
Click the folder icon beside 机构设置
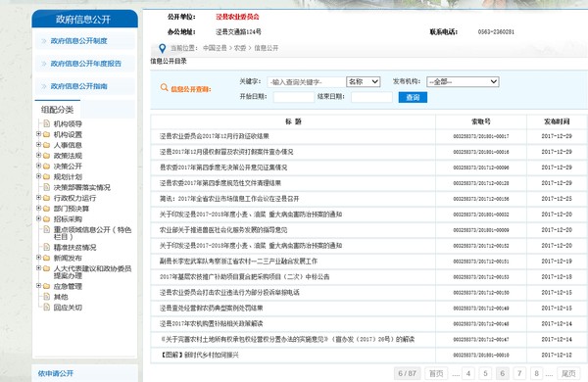click(46, 134)
